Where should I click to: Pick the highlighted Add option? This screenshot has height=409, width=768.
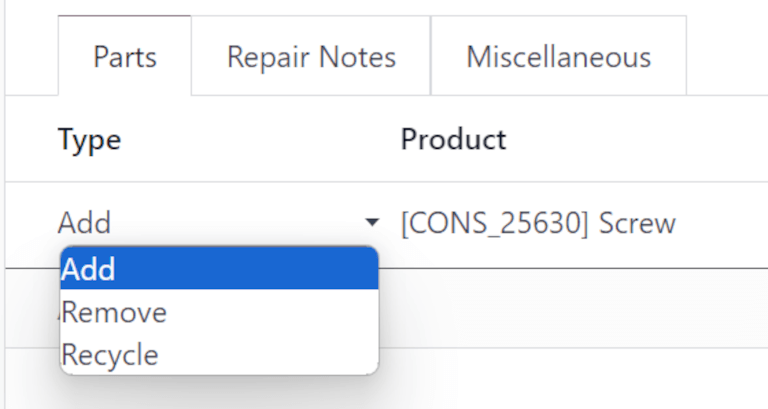90,270
